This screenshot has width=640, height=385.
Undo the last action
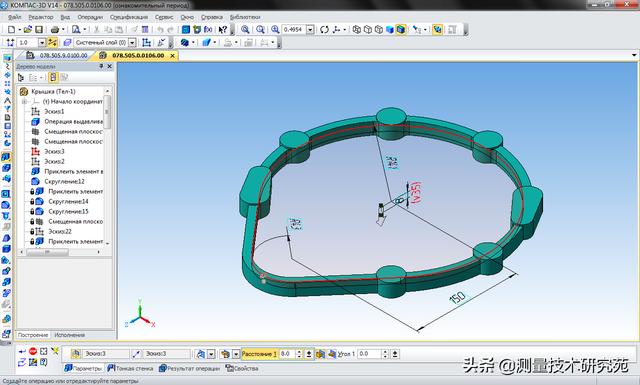pos(160,29)
